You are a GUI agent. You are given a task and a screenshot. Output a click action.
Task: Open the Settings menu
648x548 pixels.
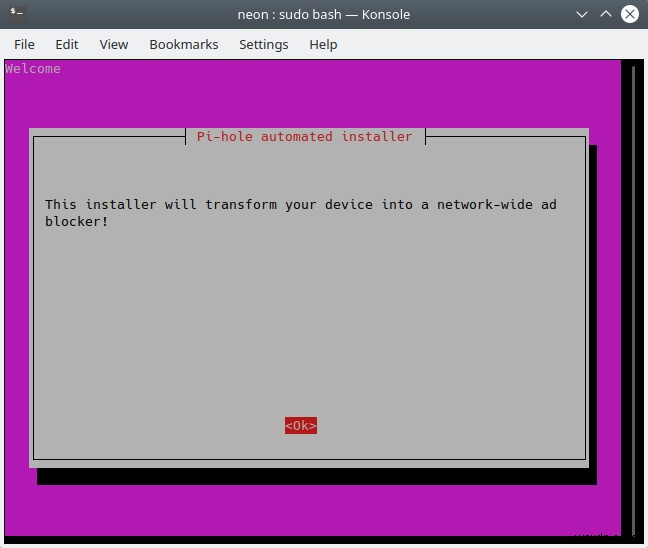[263, 44]
